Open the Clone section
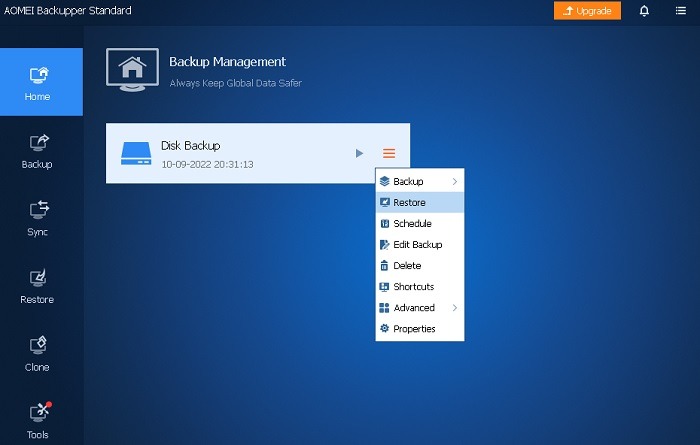Viewport: 700px width, 445px height. [38, 354]
